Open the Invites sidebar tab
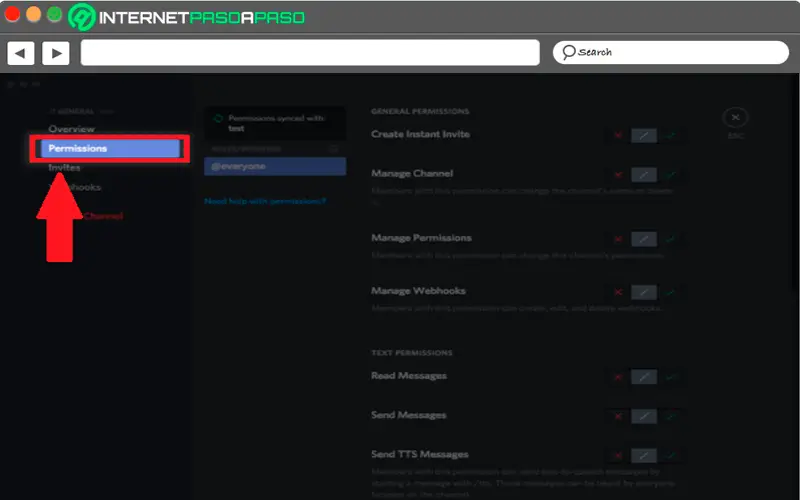 coord(64,167)
